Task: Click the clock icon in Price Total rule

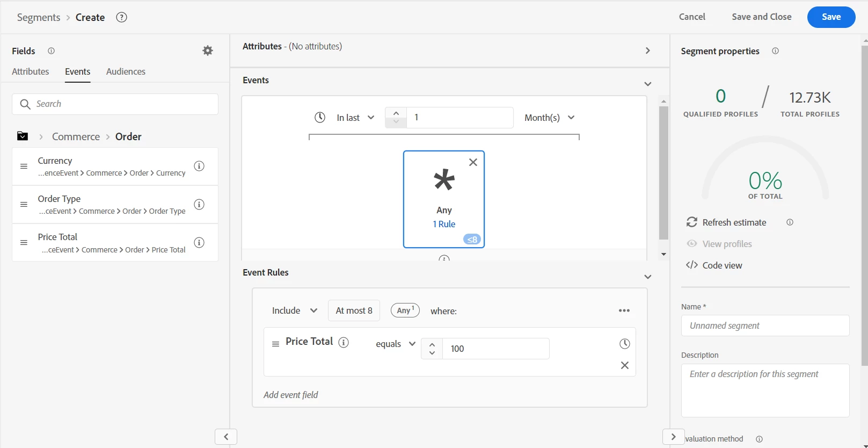Action: [x=625, y=344]
